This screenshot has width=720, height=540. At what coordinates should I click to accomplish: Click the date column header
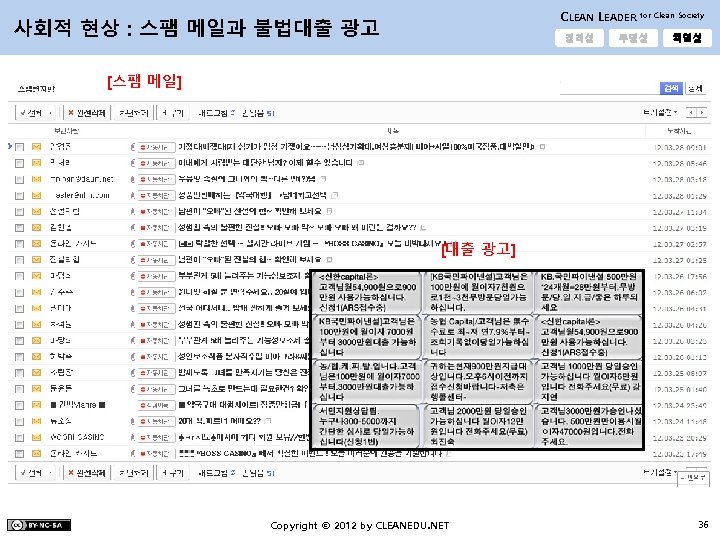pyautogui.click(x=679, y=131)
